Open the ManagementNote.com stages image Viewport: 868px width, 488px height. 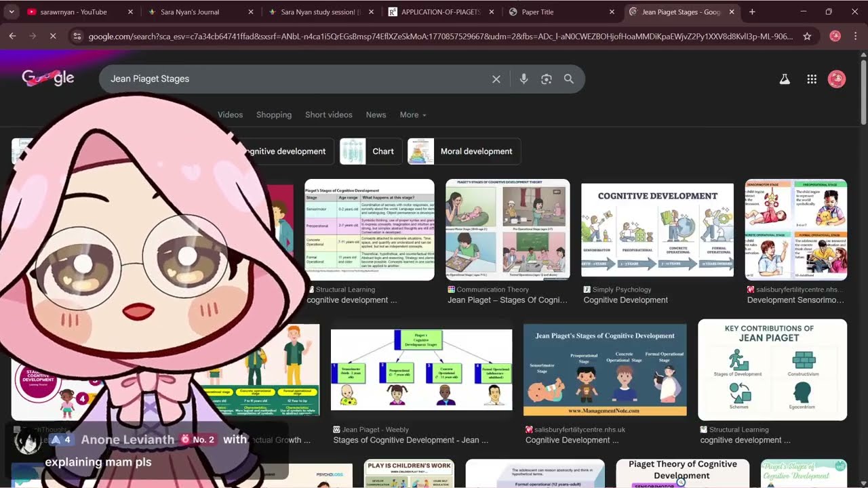coord(605,370)
